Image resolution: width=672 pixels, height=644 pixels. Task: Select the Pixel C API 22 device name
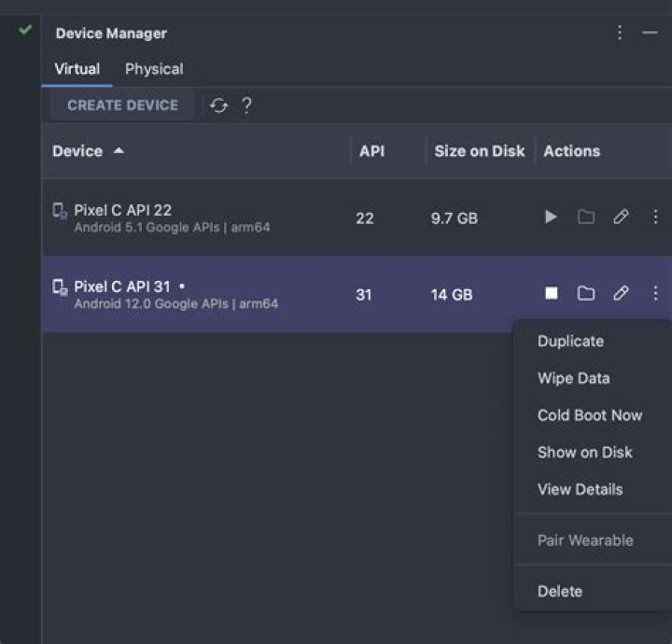coord(123,210)
